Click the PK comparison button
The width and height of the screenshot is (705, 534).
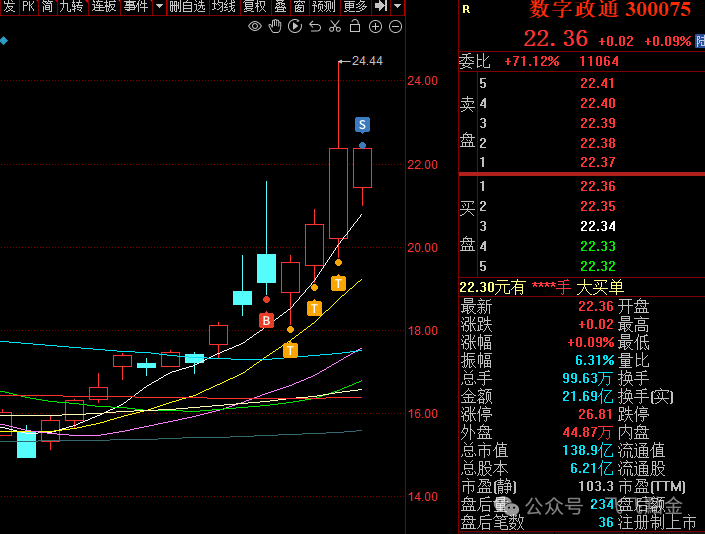[28, 6]
